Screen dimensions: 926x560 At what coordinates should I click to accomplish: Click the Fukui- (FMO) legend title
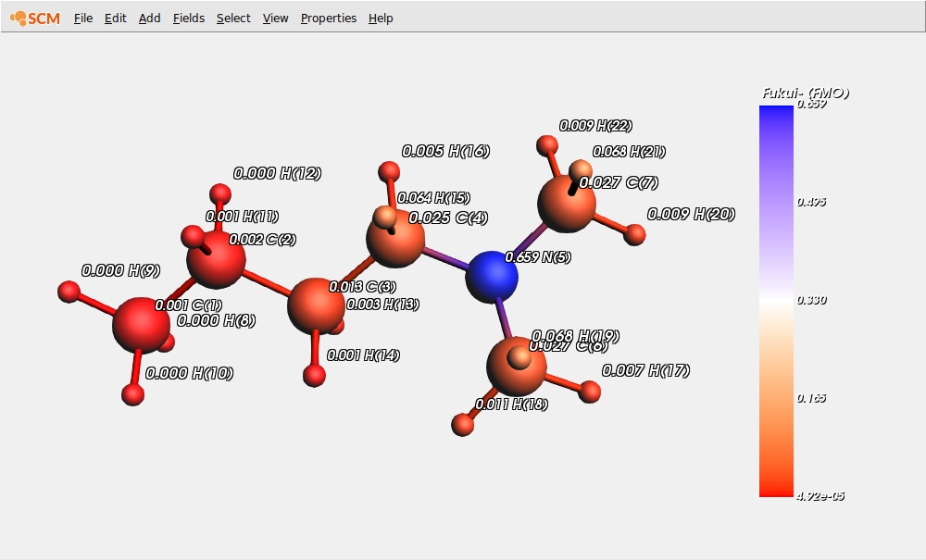click(x=805, y=93)
